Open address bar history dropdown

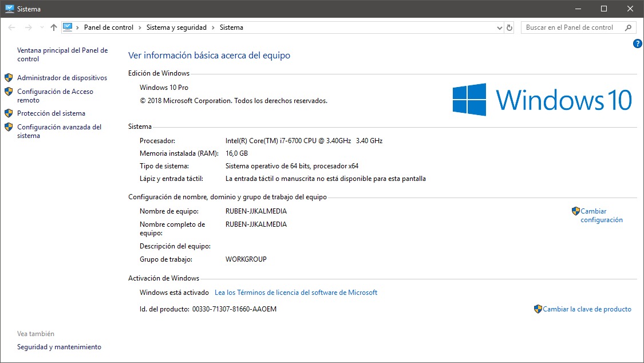[x=499, y=28]
